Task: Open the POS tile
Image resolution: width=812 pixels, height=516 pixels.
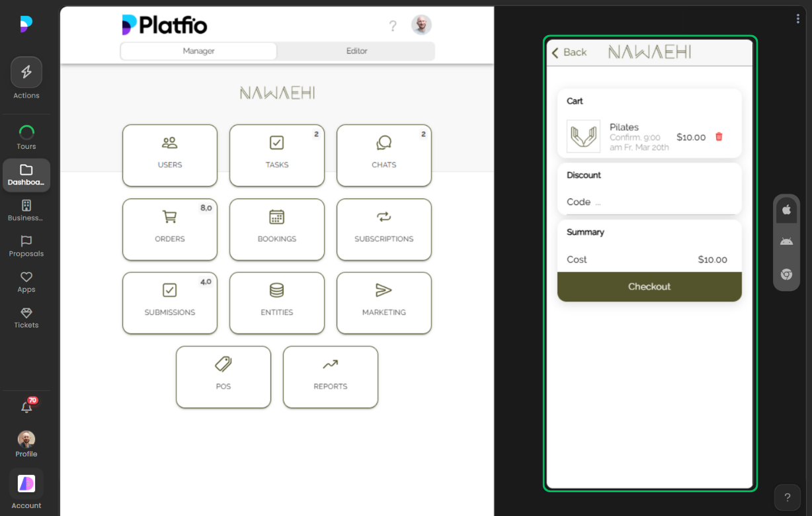Action: pyautogui.click(x=223, y=377)
